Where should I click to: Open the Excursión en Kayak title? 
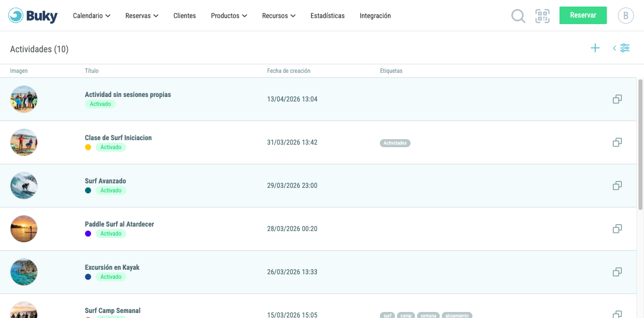click(x=112, y=267)
